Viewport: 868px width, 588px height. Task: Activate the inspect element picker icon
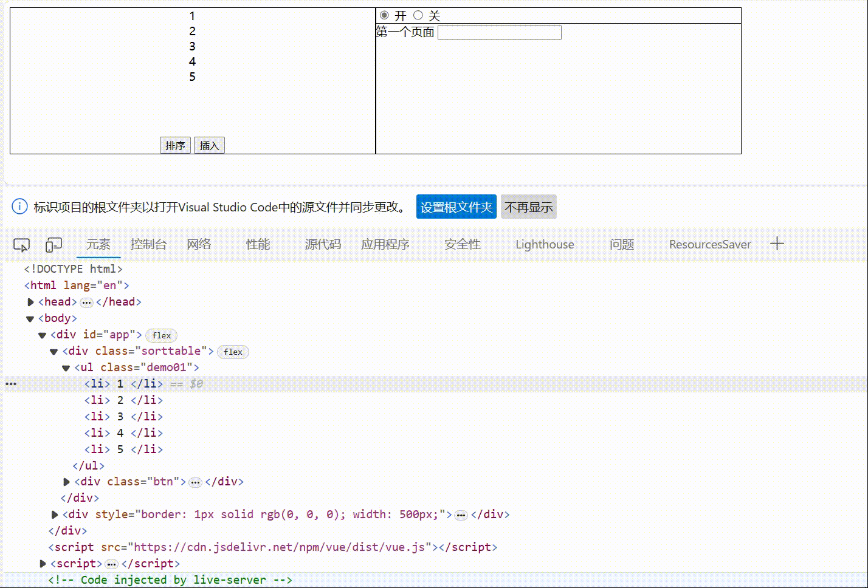(21, 245)
